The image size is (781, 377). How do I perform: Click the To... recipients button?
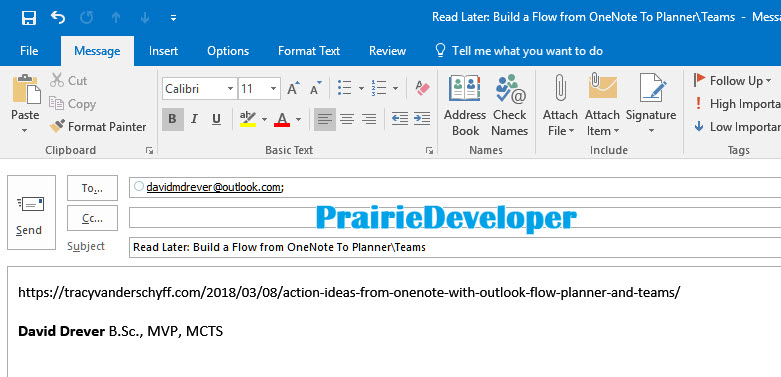(x=92, y=188)
